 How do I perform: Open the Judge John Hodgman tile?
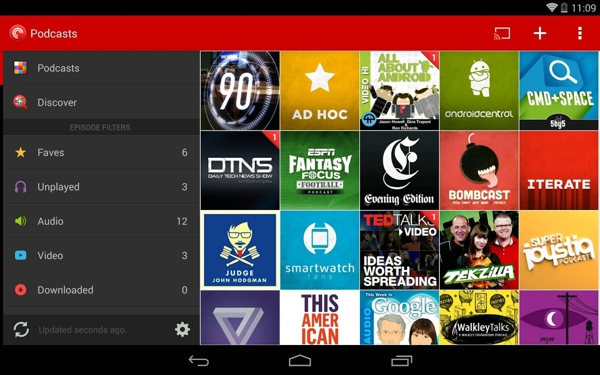click(240, 250)
